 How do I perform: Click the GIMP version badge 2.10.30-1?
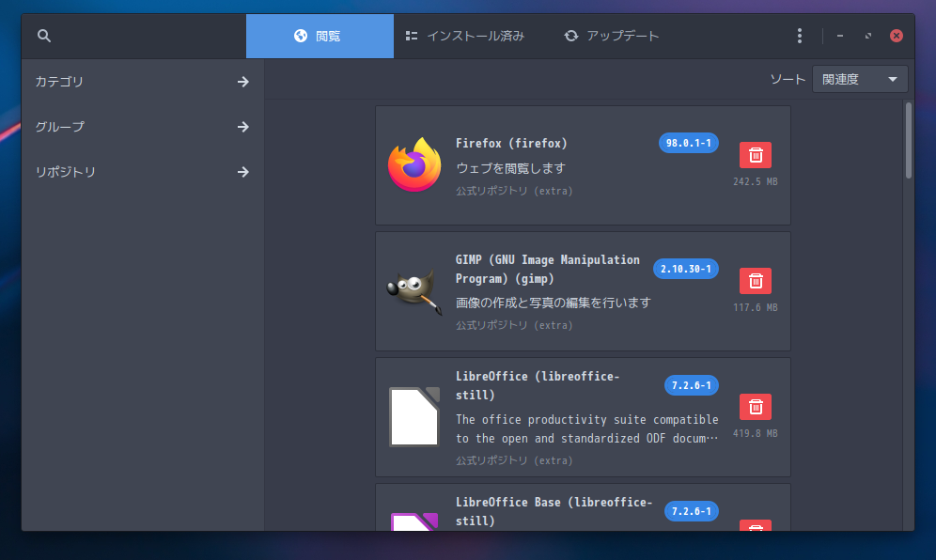click(685, 270)
